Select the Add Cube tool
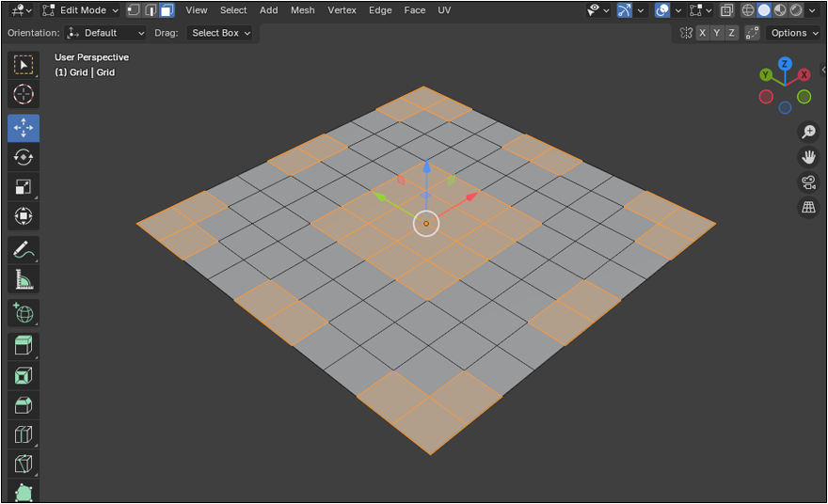828x504 pixels. tap(24, 313)
